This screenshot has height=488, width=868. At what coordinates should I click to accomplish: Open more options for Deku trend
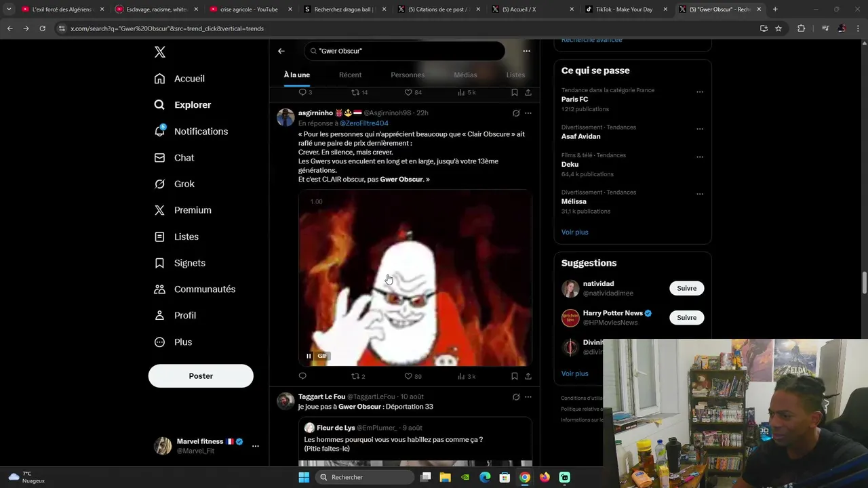click(x=700, y=157)
